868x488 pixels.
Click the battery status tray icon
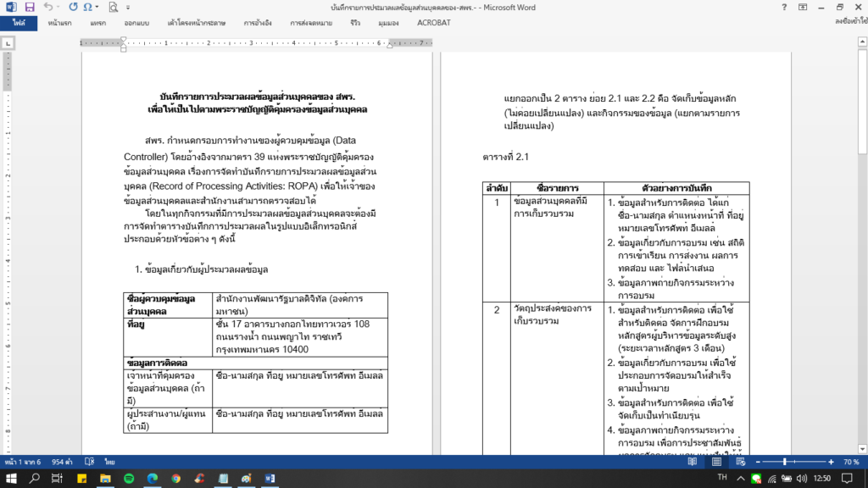(787, 479)
